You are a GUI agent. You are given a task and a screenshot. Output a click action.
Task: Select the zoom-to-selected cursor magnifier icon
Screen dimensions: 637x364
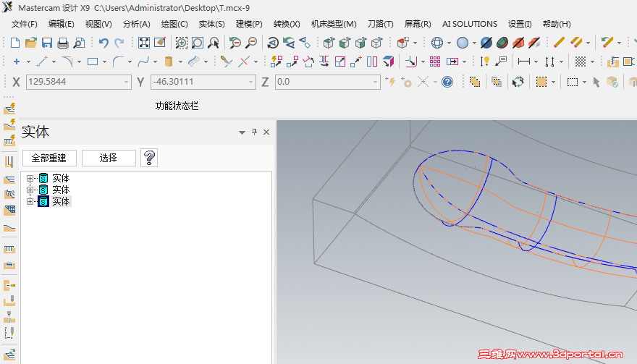click(214, 43)
